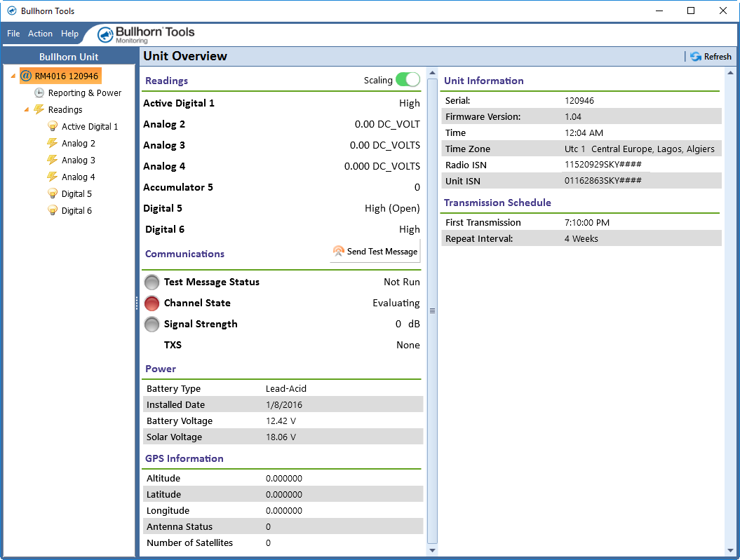Viewport: 740px width, 560px height.
Task: Click the TXS row label
Action: pyautogui.click(x=173, y=345)
